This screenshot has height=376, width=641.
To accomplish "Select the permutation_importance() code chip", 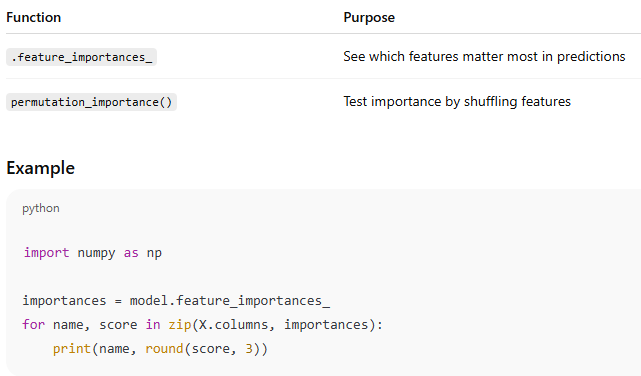I will 91,102.
